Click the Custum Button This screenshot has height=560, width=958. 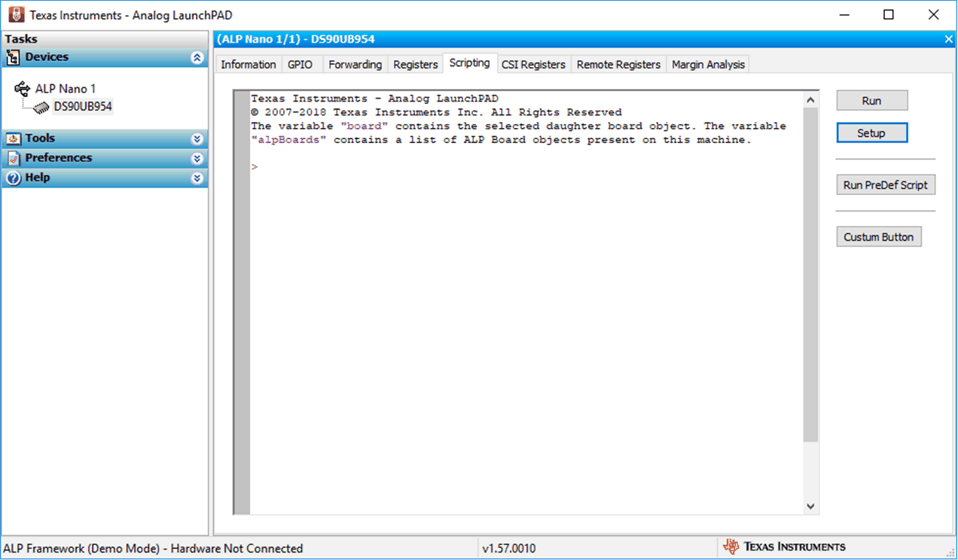click(x=878, y=237)
